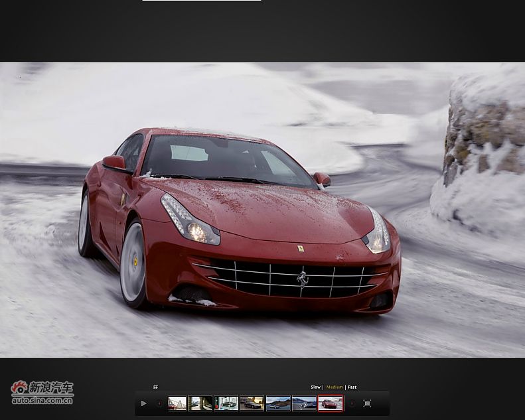525x420 pixels.
Task: Set slideshow speed to Slow
Action: coord(315,387)
